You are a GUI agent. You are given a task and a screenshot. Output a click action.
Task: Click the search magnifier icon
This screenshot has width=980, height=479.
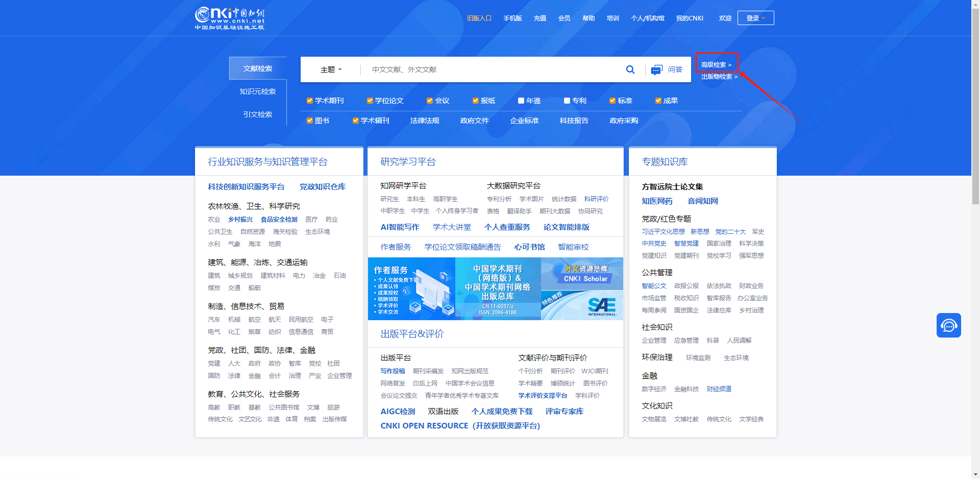click(x=630, y=69)
